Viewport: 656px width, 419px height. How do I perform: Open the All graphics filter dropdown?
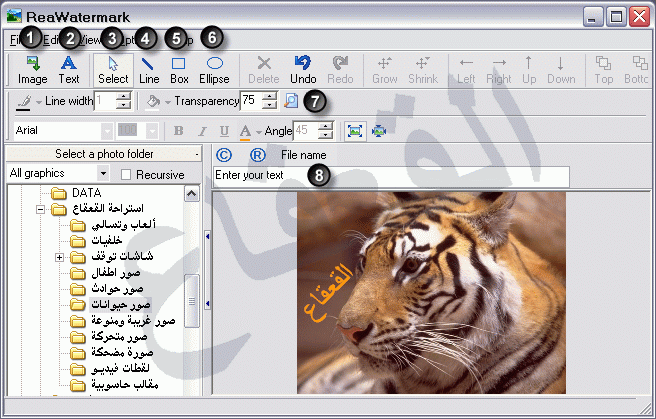click(103, 173)
